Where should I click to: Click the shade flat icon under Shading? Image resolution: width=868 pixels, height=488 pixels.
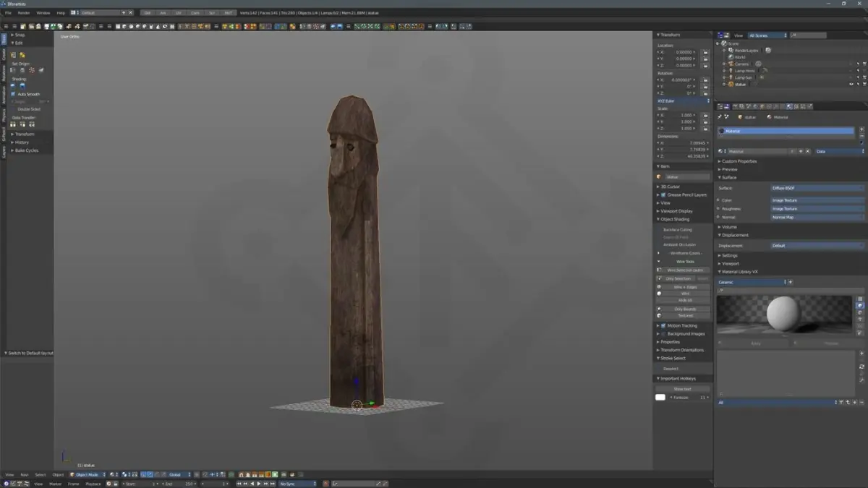(x=22, y=85)
